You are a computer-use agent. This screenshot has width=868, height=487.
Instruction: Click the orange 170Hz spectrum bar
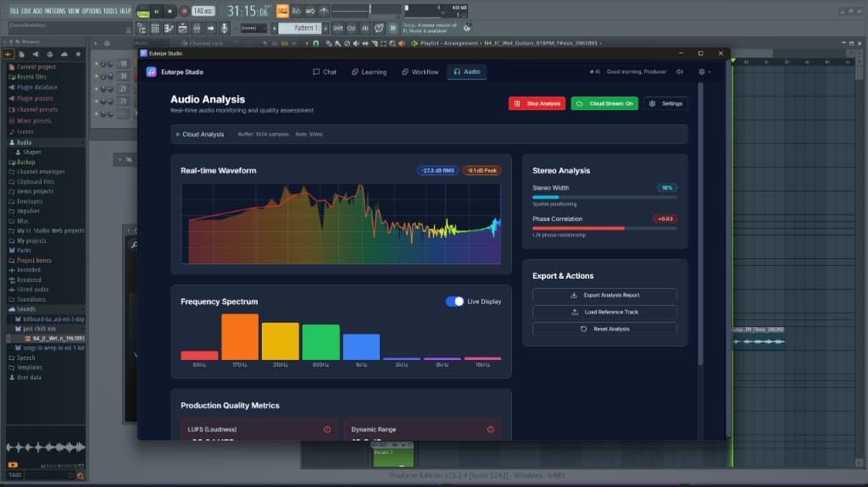click(x=240, y=337)
